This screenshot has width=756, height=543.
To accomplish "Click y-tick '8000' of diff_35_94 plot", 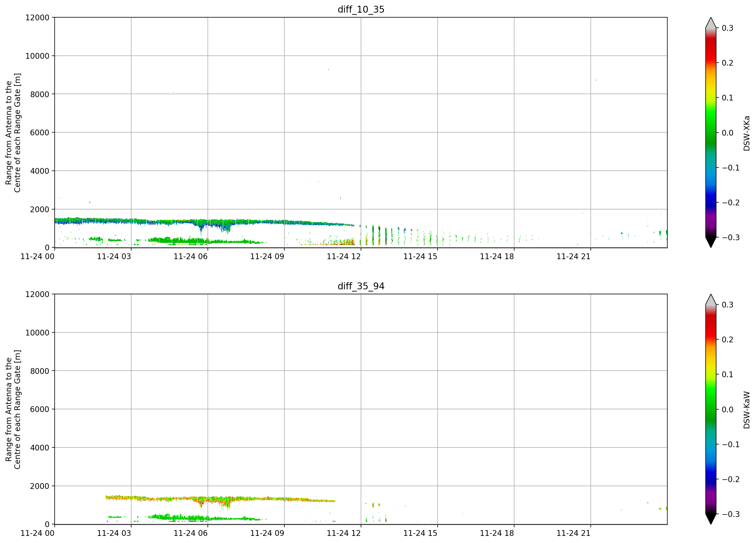I will click(40, 371).
